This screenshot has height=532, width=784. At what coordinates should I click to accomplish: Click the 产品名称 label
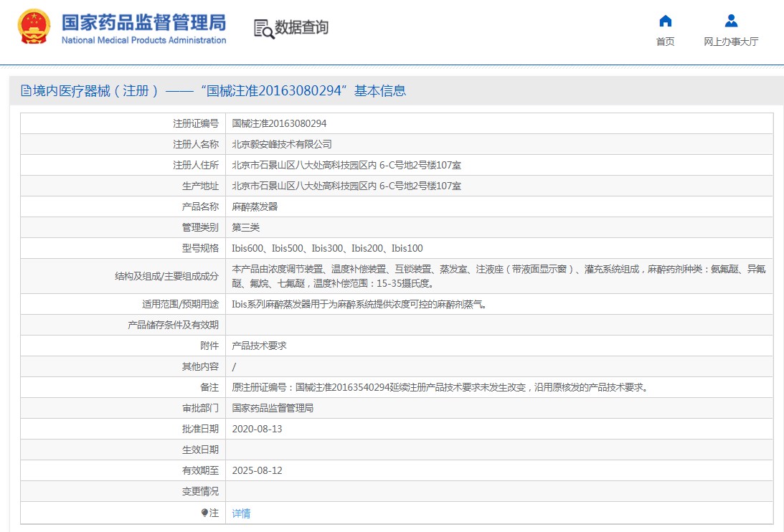click(201, 206)
